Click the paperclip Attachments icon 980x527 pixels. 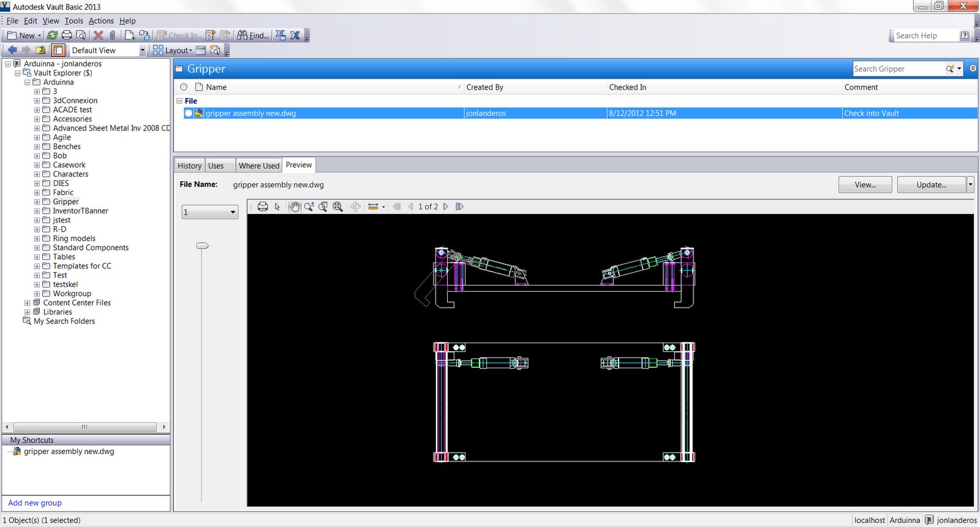112,36
